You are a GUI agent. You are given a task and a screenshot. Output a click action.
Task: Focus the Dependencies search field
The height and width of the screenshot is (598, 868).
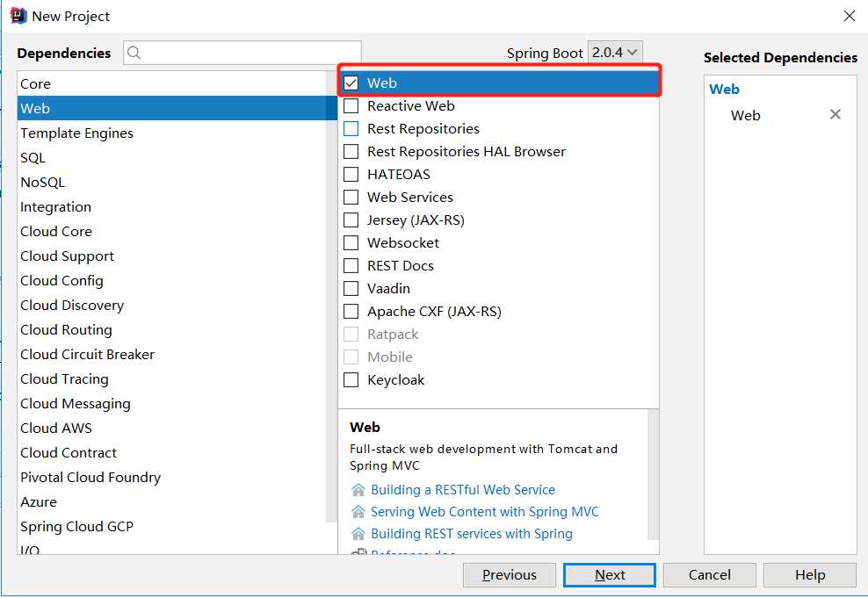(x=242, y=53)
